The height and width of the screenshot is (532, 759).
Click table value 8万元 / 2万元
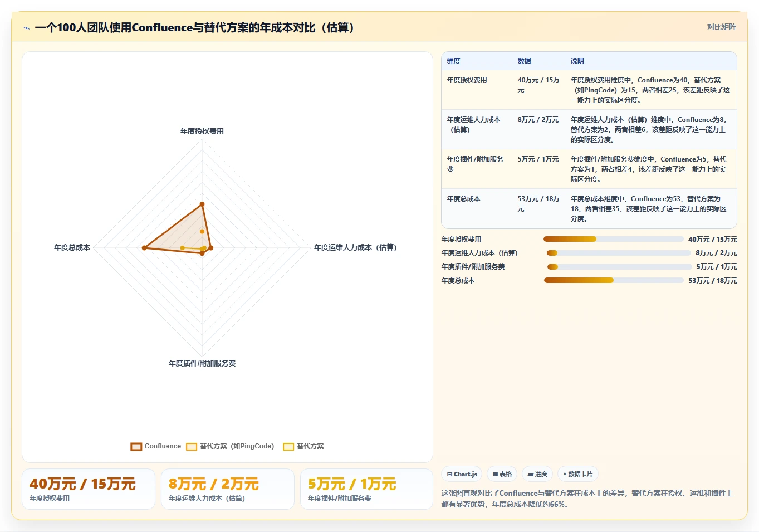[x=538, y=120]
